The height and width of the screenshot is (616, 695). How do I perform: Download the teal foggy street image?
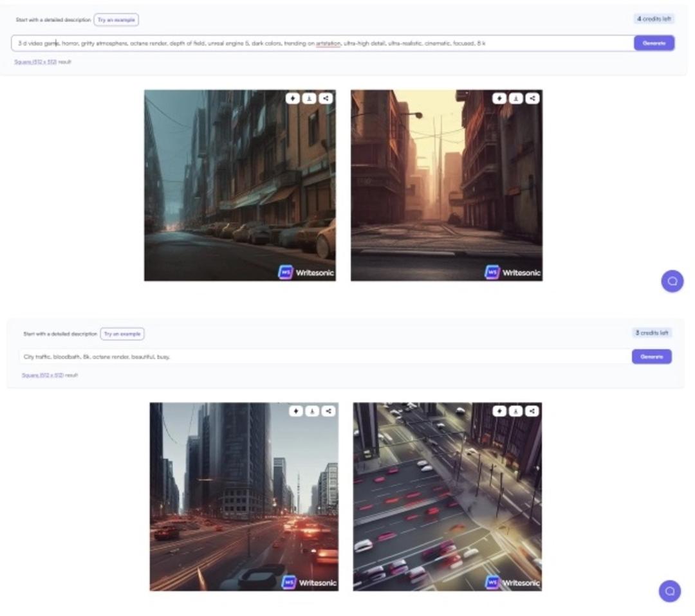[x=309, y=98]
